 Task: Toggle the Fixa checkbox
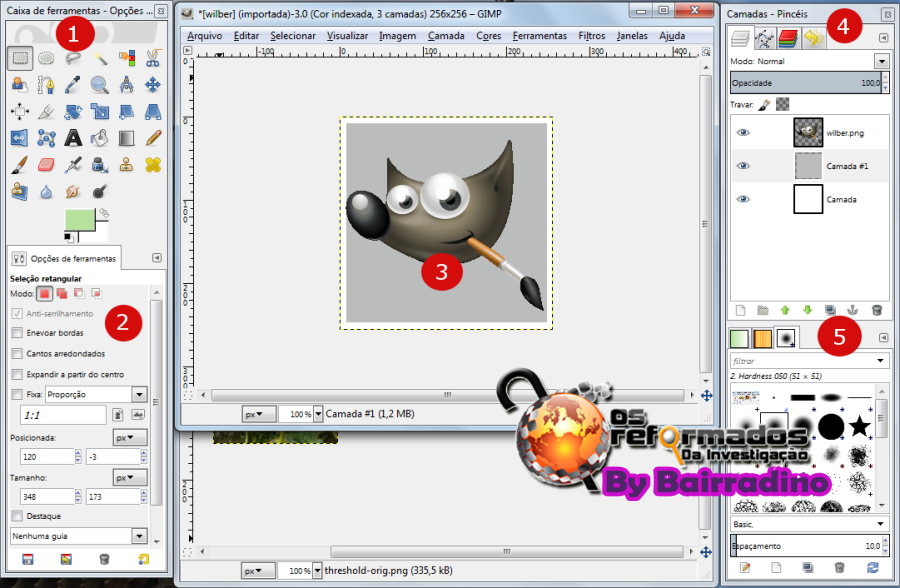click(17, 394)
